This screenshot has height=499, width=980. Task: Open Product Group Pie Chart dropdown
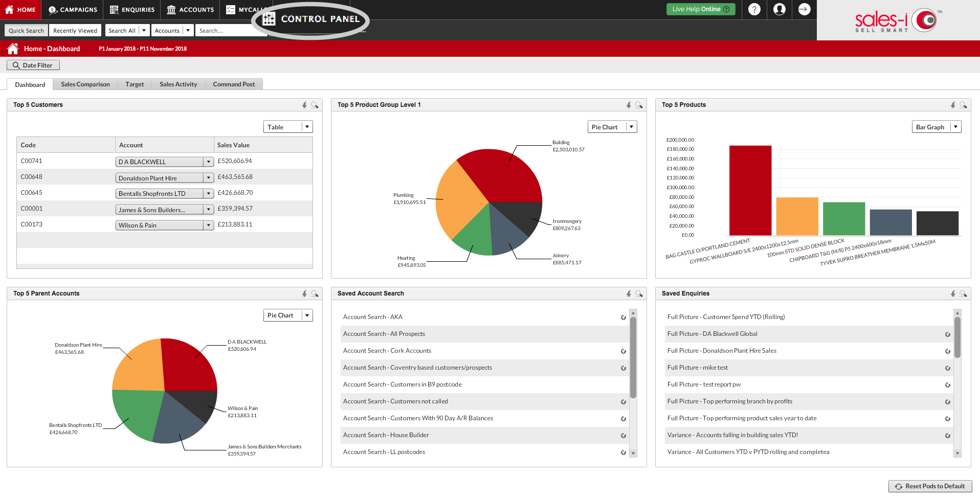[x=612, y=127]
